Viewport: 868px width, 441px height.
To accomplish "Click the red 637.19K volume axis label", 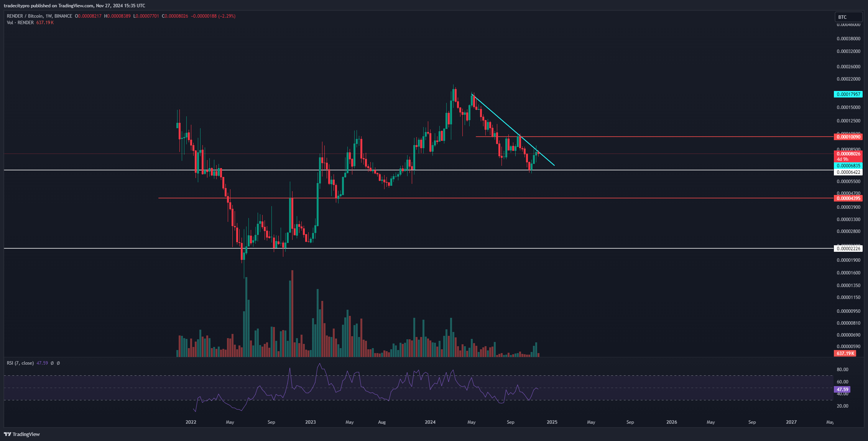I will click(845, 353).
